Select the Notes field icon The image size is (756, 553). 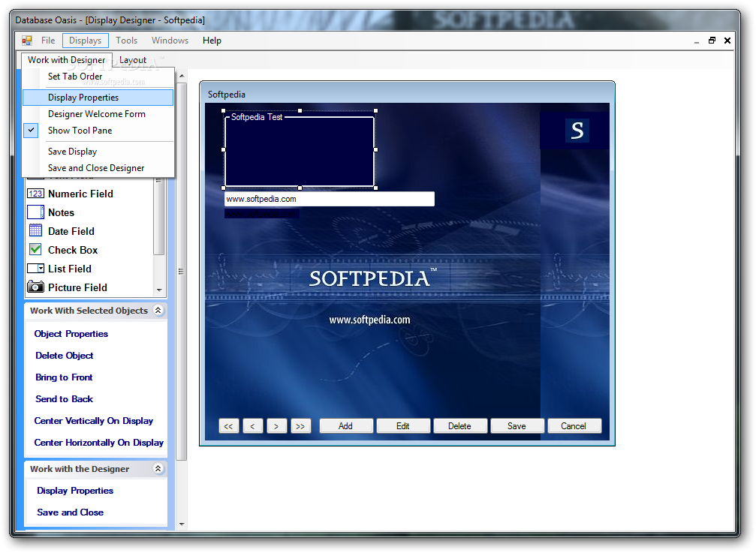point(36,212)
